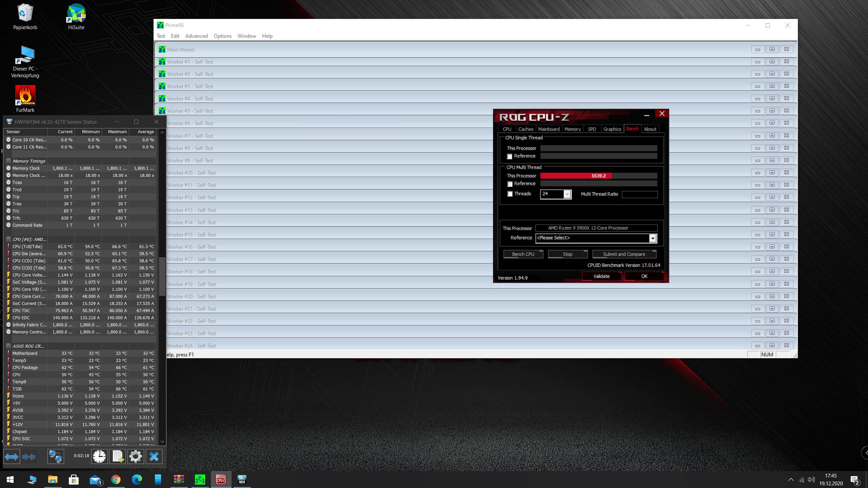Image resolution: width=868 pixels, height=488 pixels.
Task: Click HWiNFO taskbar icon
Action: tap(242, 480)
